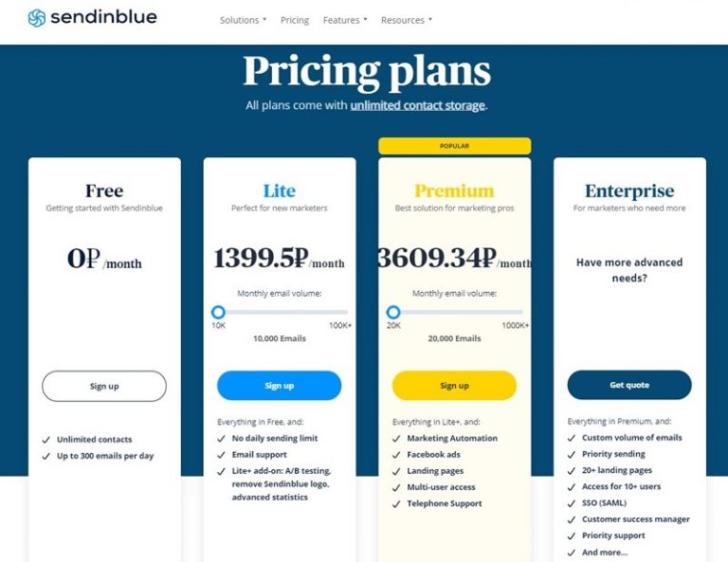This screenshot has height=562, width=728.
Task: Expand the Solutions dropdown menu
Action: click(243, 20)
